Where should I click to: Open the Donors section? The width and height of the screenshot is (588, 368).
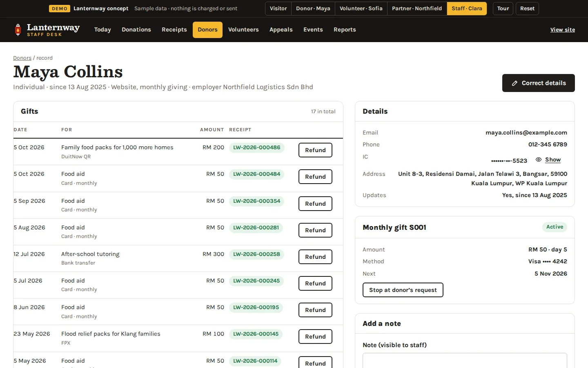click(x=207, y=30)
